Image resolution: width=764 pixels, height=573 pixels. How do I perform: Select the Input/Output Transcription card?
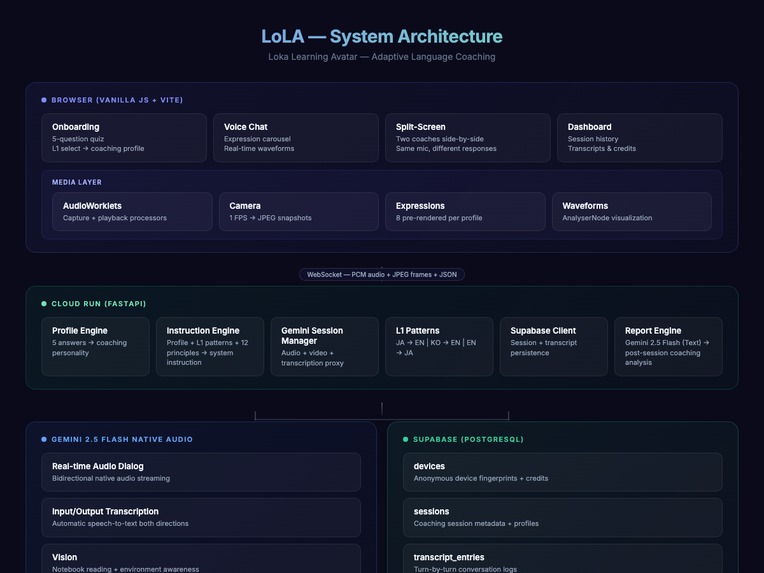click(x=201, y=517)
